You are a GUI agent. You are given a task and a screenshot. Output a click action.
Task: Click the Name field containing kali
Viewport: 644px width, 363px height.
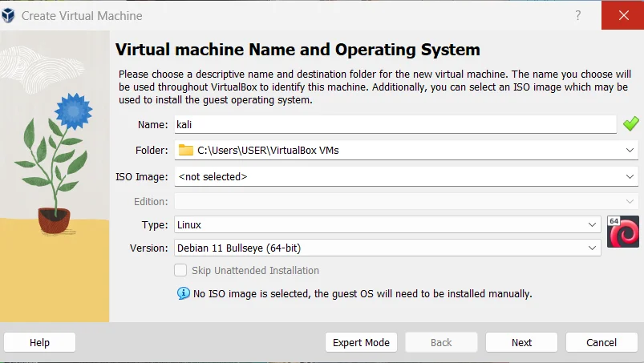pyautogui.click(x=395, y=124)
